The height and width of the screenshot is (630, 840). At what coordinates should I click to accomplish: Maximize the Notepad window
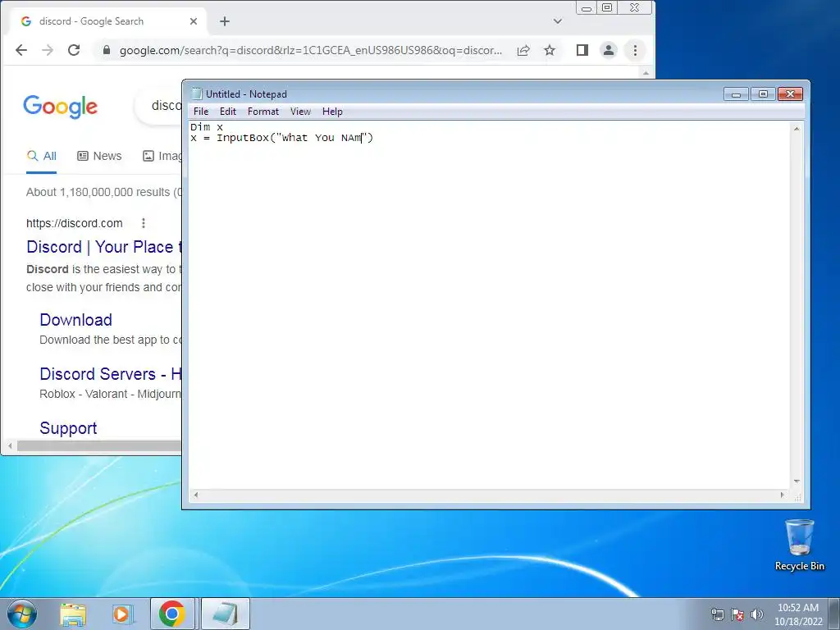pyautogui.click(x=763, y=94)
